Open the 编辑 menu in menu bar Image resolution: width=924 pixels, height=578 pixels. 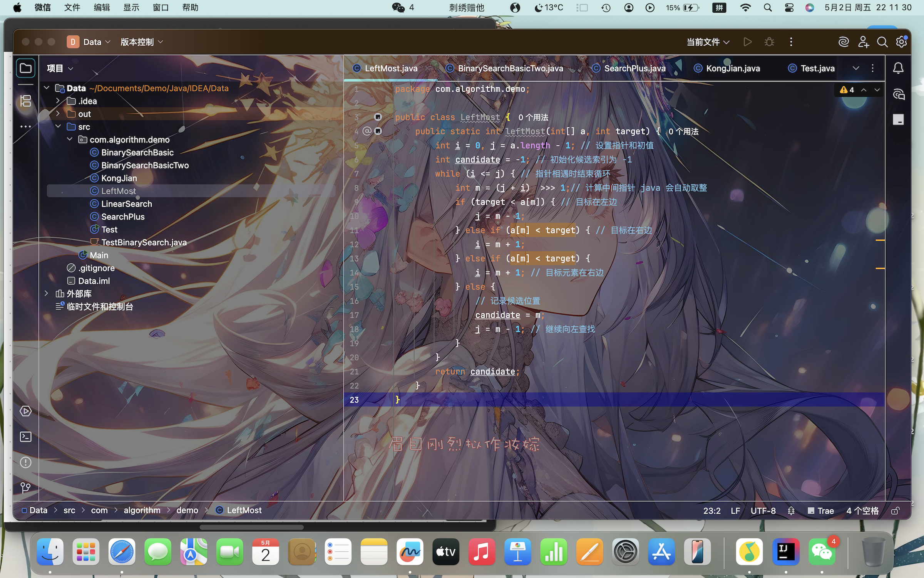(102, 8)
